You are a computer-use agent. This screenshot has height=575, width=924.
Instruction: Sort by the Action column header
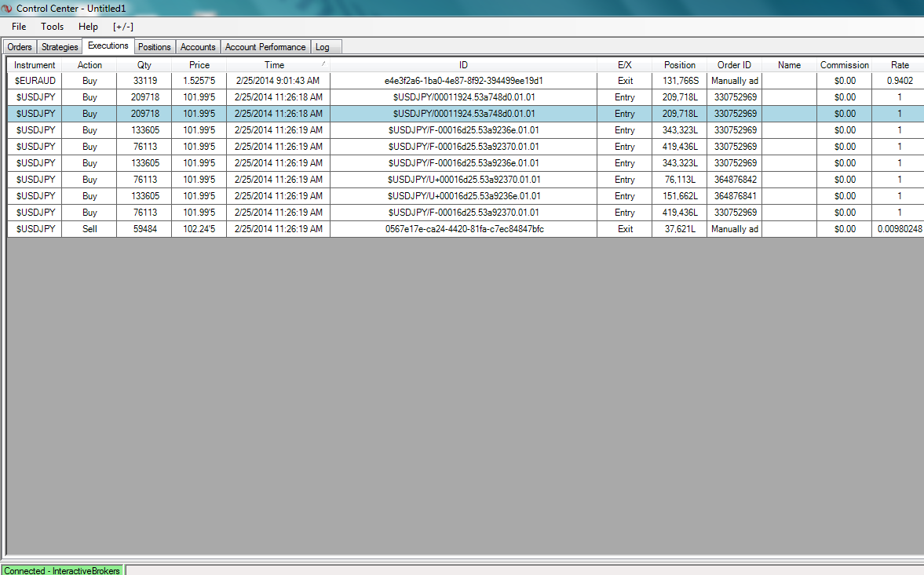(x=89, y=65)
